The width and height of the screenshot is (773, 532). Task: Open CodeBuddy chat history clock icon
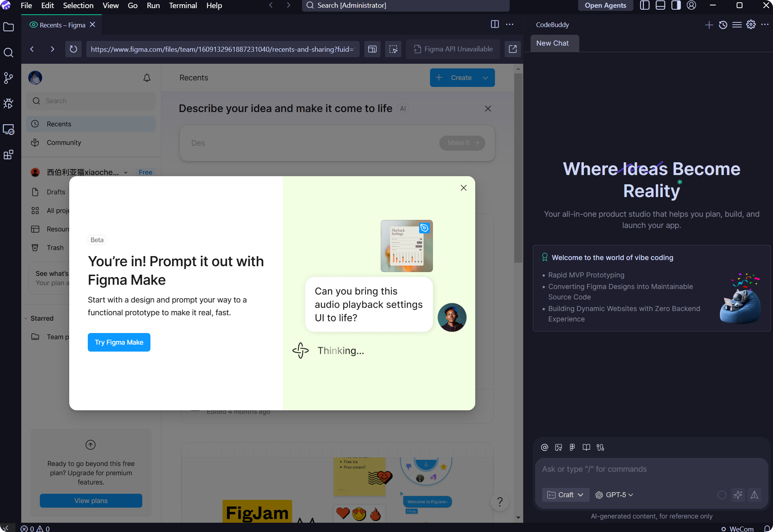(x=723, y=25)
